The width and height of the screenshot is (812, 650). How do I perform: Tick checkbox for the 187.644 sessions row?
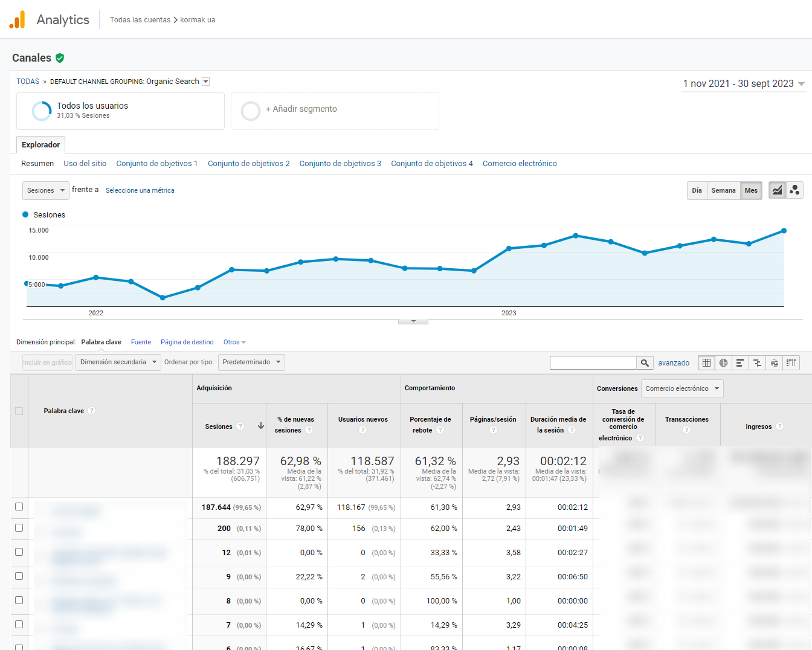pyautogui.click(x=19, y=507)
